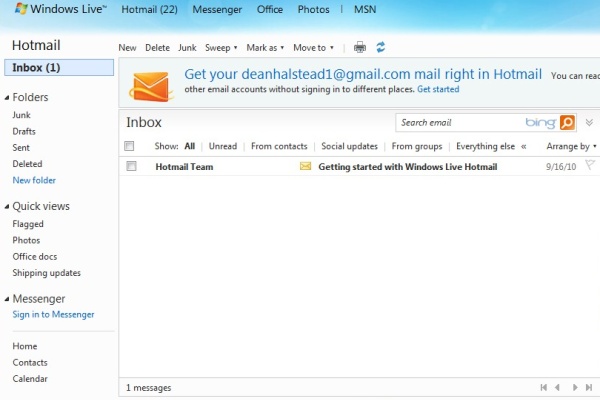
Task: Go to Home in the sidebar
Action: point(24,346)
